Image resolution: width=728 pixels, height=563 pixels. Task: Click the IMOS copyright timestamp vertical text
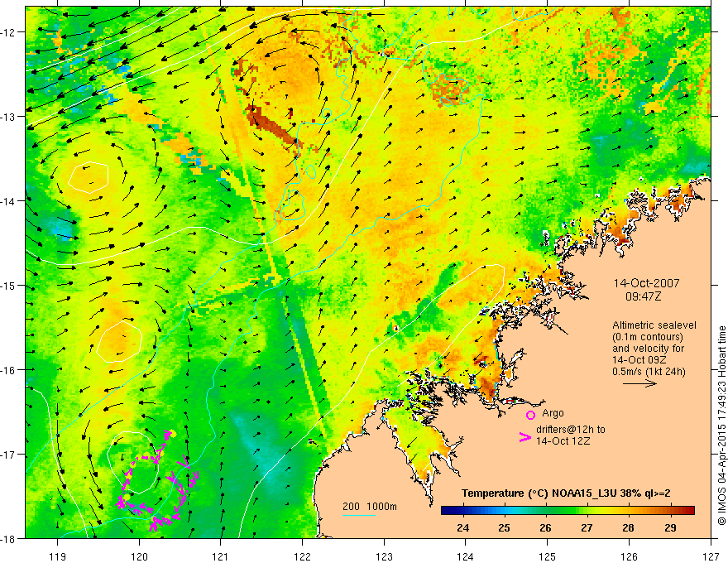point(721,426)
